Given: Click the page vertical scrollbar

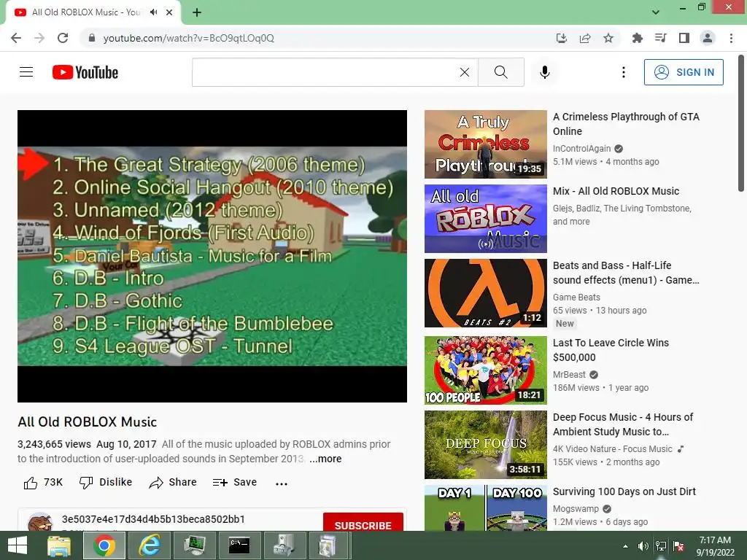Looking at the screenshot, I should pyautogui.click(x=741, y=124).
